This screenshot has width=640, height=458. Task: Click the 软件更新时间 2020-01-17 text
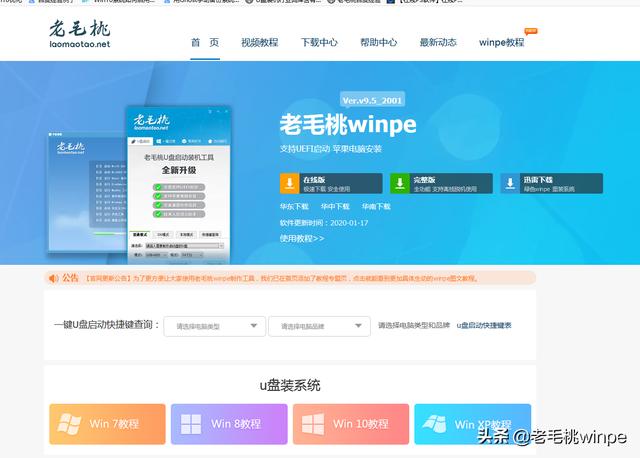(324, 223)
